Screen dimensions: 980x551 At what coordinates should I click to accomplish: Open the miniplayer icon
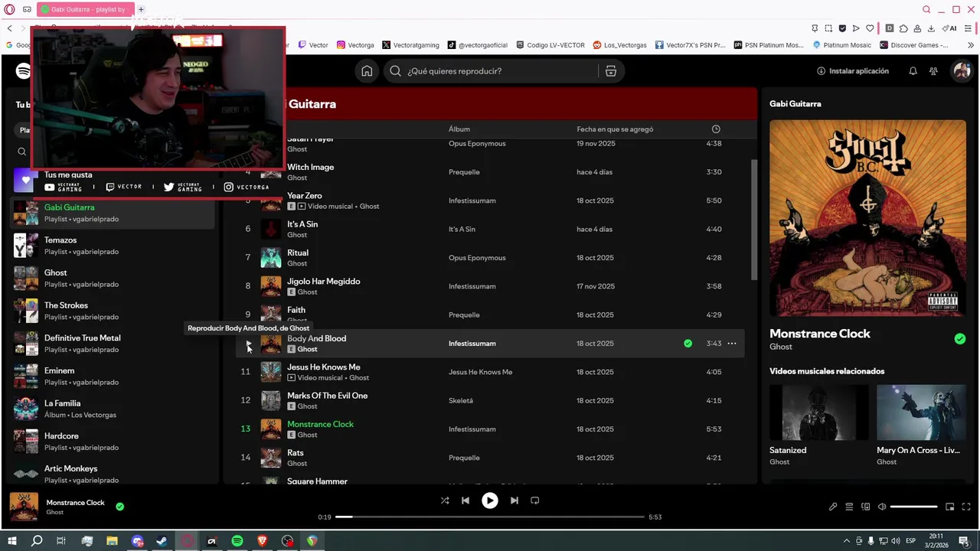click(x=950, y=507)
